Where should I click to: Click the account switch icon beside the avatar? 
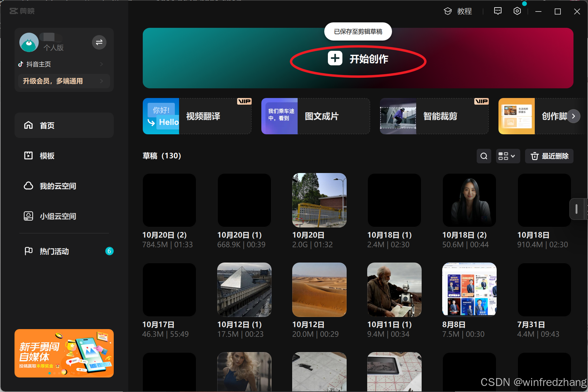coord(99,42)
